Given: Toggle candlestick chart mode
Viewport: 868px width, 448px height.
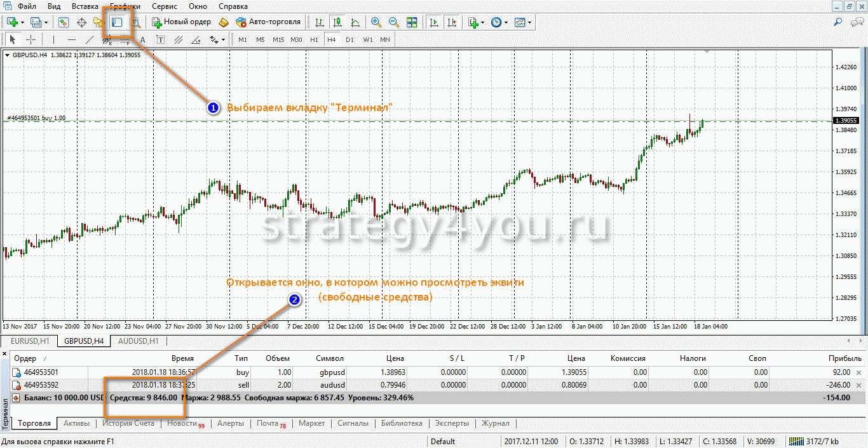Looking at the screenshot, I should [x=337, y=22].
